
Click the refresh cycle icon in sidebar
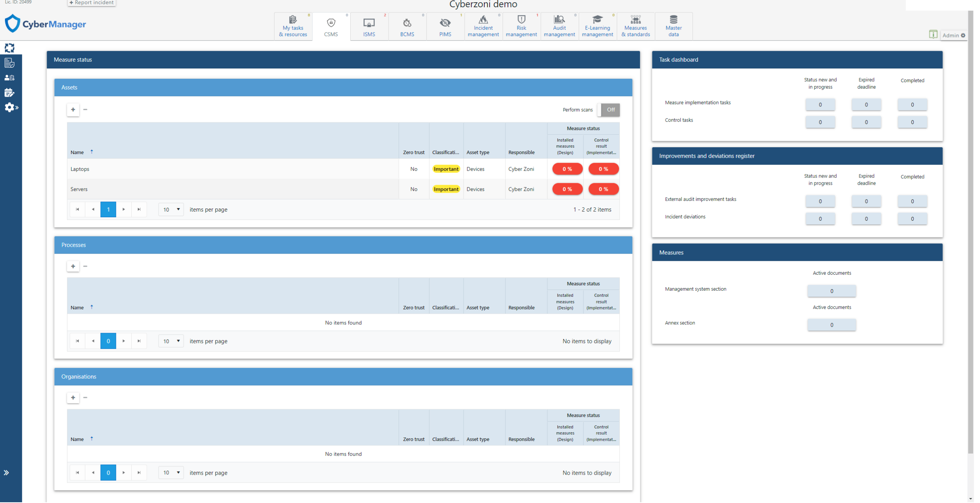[10, 48]
